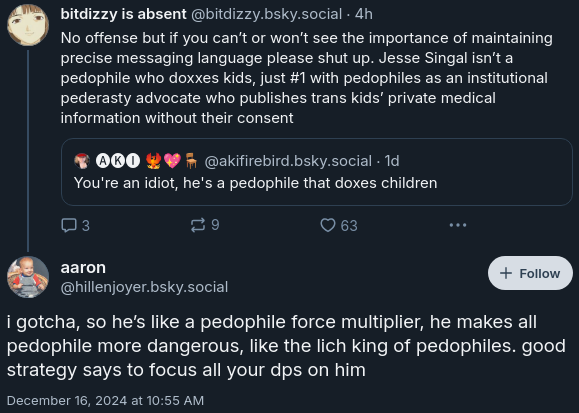Open the @akifirebird.bsky.social handle in quote

(x=288, y=161)
